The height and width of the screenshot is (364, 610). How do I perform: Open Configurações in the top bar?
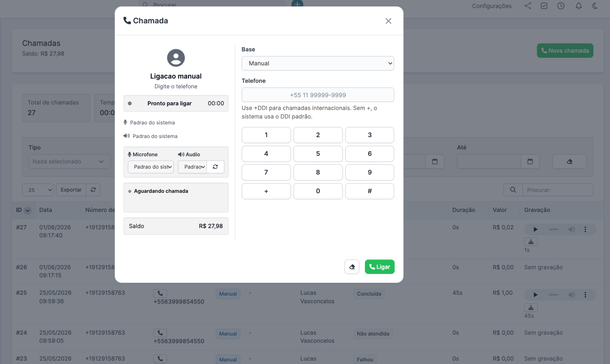[x=492, y=6]
